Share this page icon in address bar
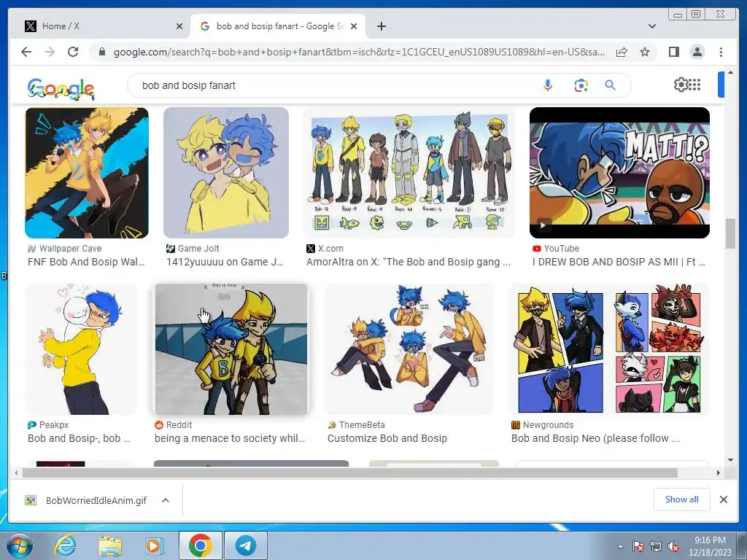 (x=622, y=52)
